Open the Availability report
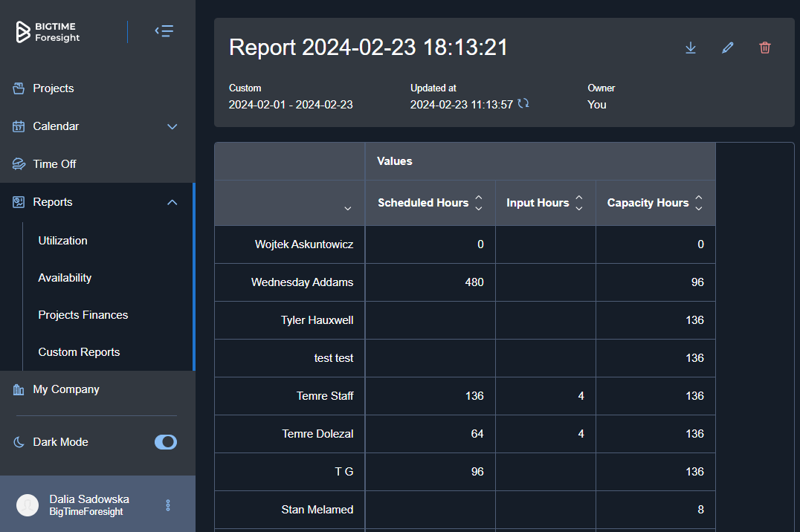Screen dimensions: 800x532 [x=64, y=277]
